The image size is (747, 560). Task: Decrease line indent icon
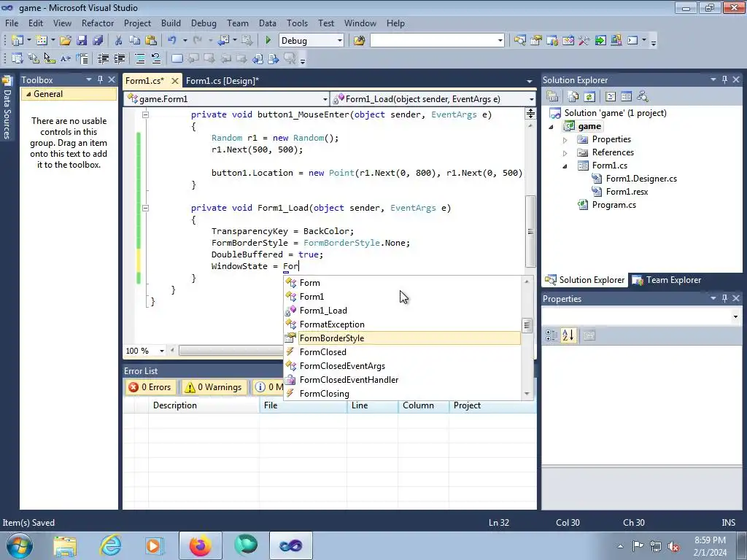point(103,58)
